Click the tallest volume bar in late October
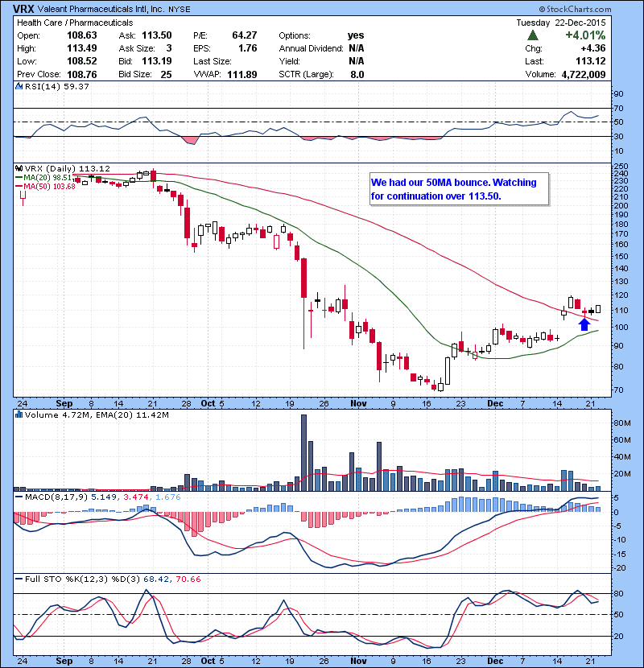 click(x=303, y=453)
